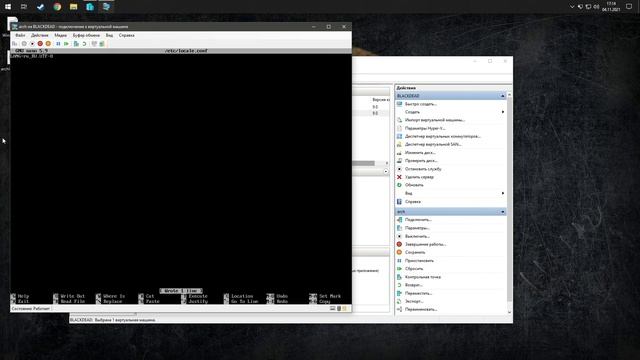Image resolution: width=640 pixels, height=360 pixels.
Task: Collapse the BLACKDEAD actions section
Action: point(502,96)
